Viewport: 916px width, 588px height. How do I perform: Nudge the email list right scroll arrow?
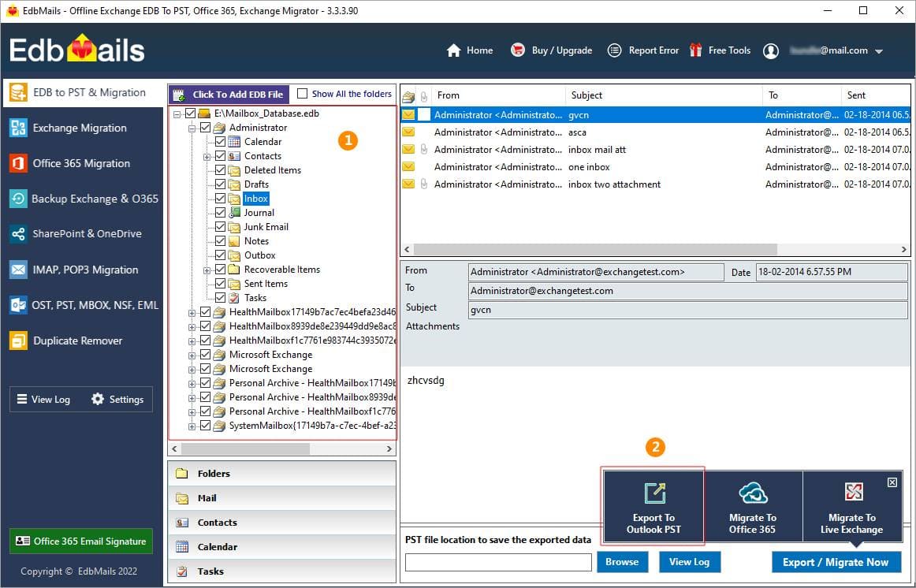[x=903, y=249]
